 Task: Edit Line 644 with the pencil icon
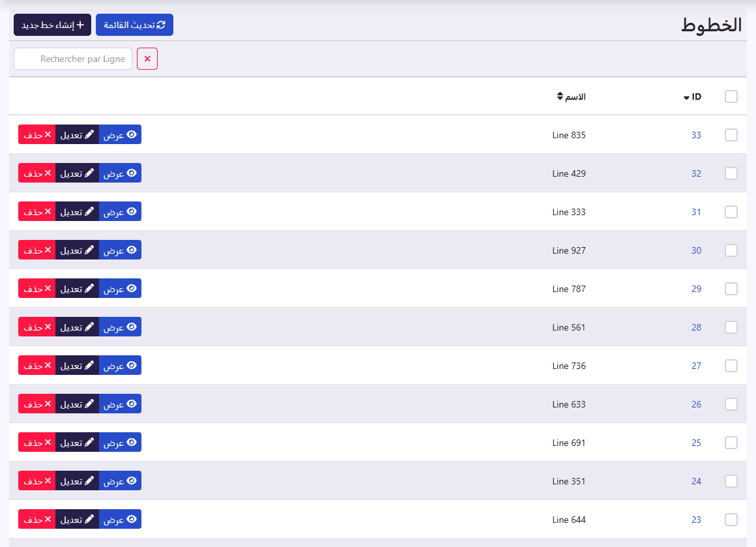point(77,520)
